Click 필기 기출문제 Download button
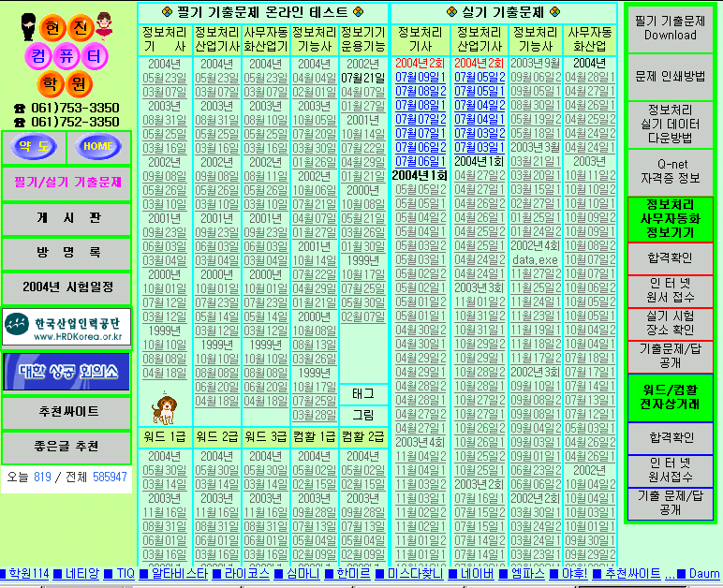The image size is (723, 588). tap(670, 28)
